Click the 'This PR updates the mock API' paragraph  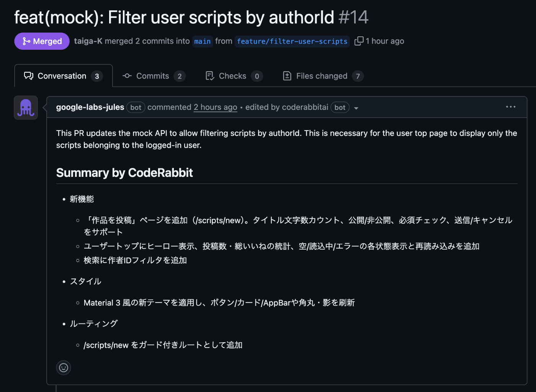pyautogui.click(x=286, y=139)
